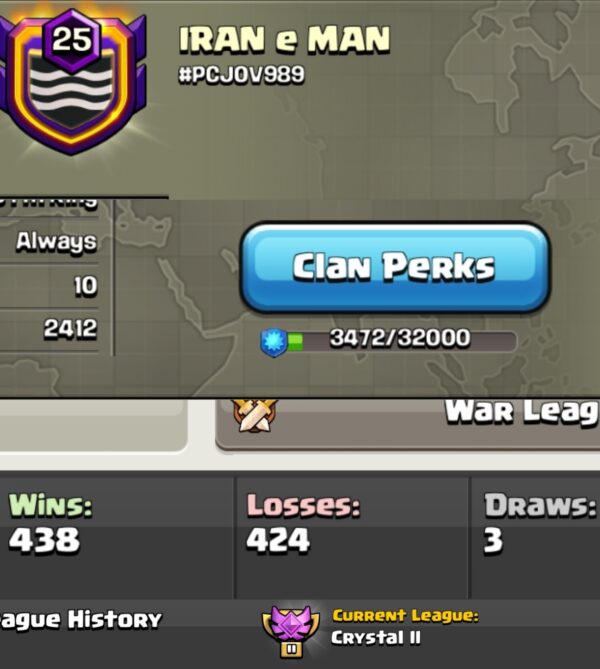This screenshot has height=669, width=600.
Task: Click the value 10 in clan info
Action: [x=86, y=285]
